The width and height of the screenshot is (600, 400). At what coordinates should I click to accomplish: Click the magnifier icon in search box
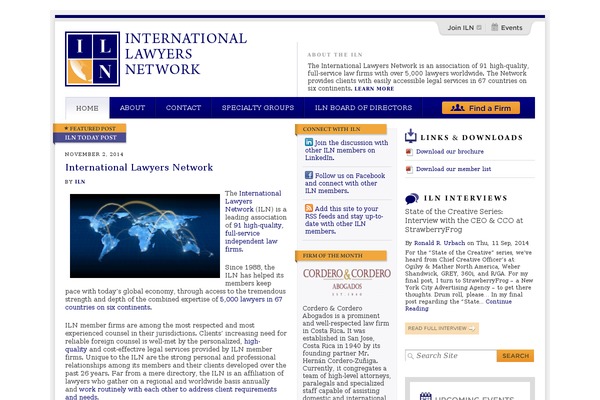tap(411, 356)
